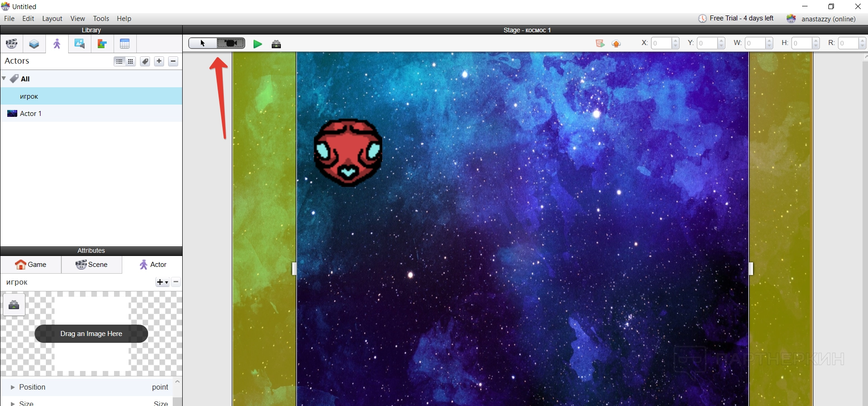868x406 pixels.
Task: Click the W width field
Action: tap(755, 43)
